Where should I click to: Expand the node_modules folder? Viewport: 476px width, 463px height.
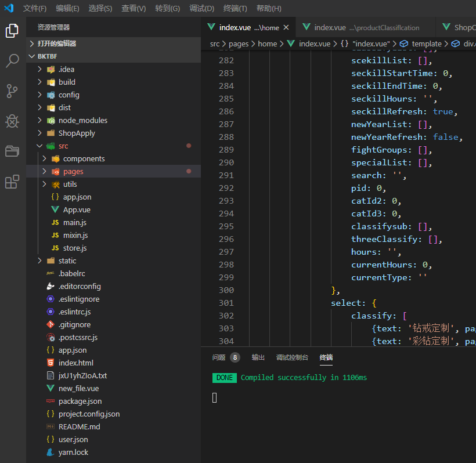(x=39, y=120)
